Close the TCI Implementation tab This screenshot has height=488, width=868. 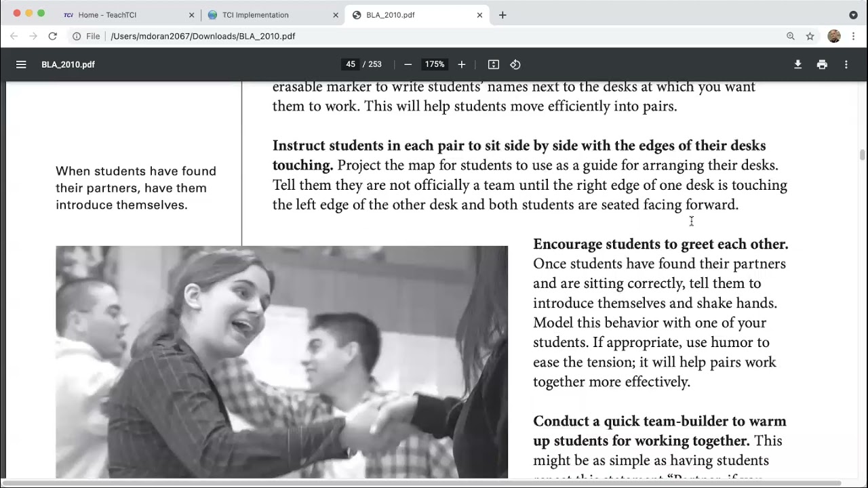tap(335, 15)
